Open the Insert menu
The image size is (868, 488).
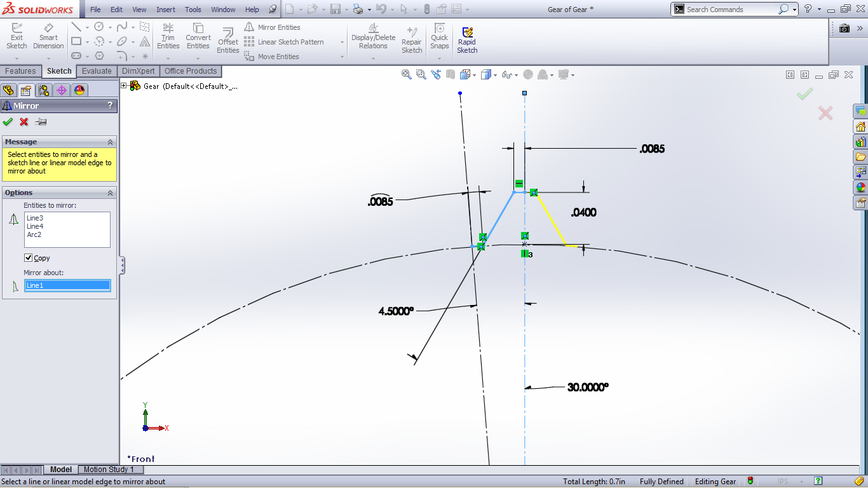tap(166, 10)
